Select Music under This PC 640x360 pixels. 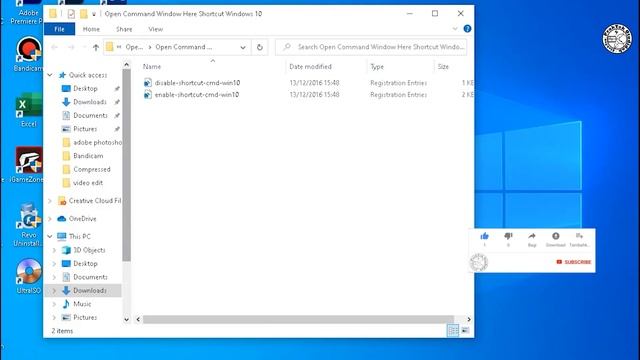coord(82,304)
